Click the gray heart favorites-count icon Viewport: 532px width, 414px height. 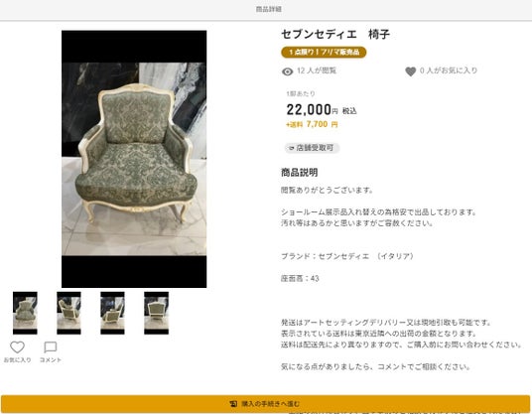click(x=411, y=71)
